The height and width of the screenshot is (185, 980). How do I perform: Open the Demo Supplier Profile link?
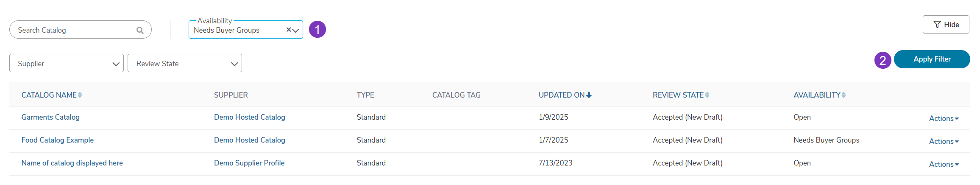[x=249, y=163]
